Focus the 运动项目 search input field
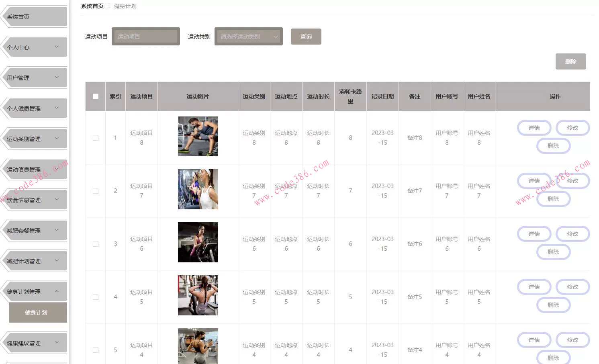This screenshot has width=599, height=364. point(146,37)
